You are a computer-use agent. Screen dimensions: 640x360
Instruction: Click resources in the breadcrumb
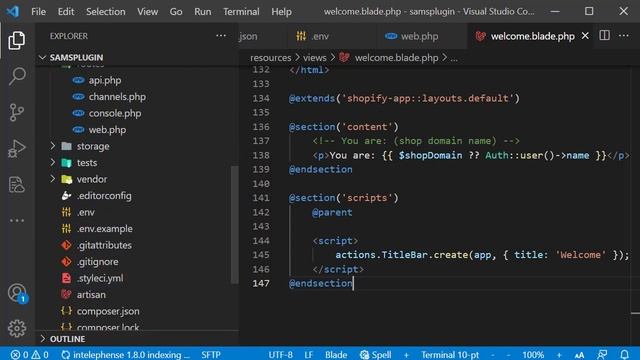pos(271,58)
